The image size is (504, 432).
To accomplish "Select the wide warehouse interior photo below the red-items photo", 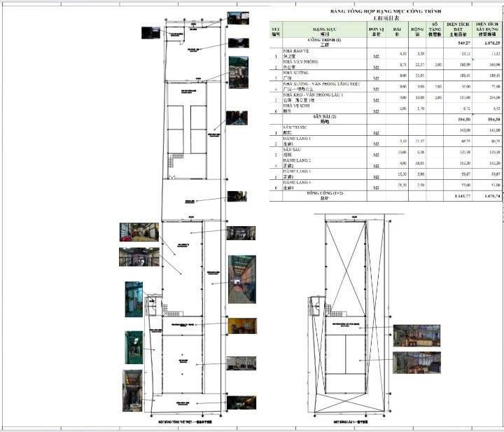I will coord(139,257).
